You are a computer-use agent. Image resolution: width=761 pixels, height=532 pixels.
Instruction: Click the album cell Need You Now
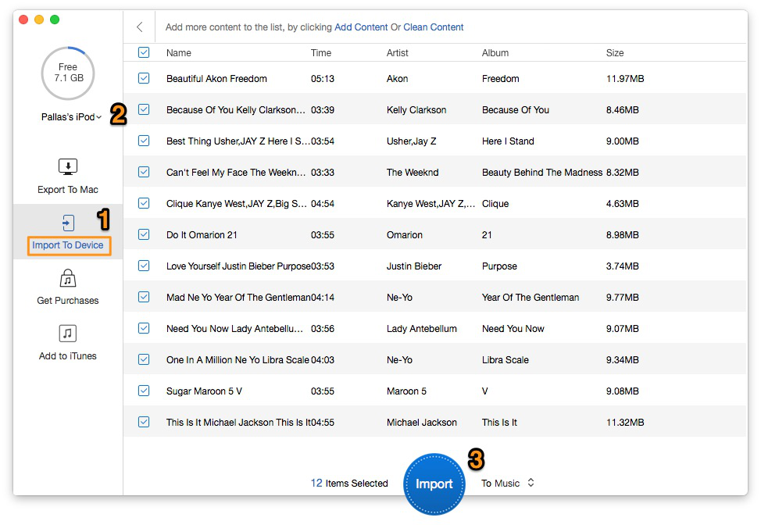[x=513, y=329]
